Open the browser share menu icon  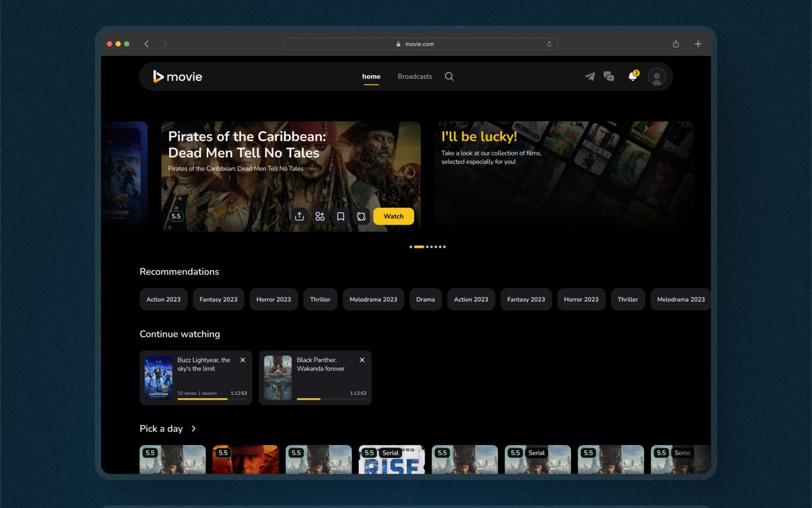pos(676,44)
